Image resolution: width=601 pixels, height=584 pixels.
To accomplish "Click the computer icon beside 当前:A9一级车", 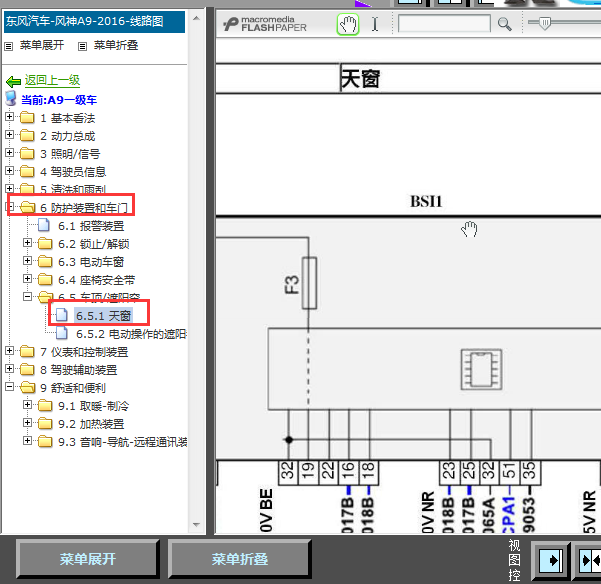I will (11, 98).
